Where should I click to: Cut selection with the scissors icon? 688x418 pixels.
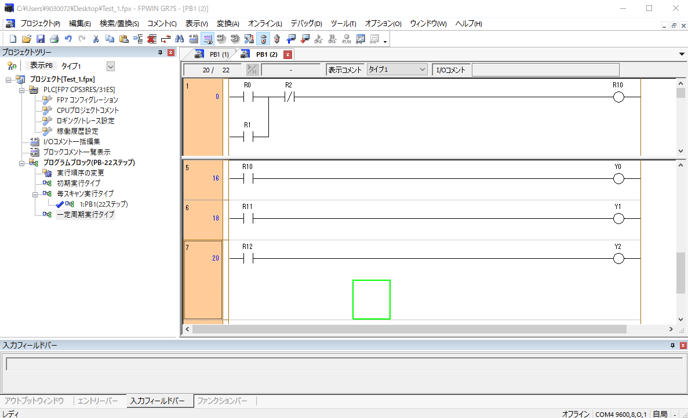click(96, 39)
